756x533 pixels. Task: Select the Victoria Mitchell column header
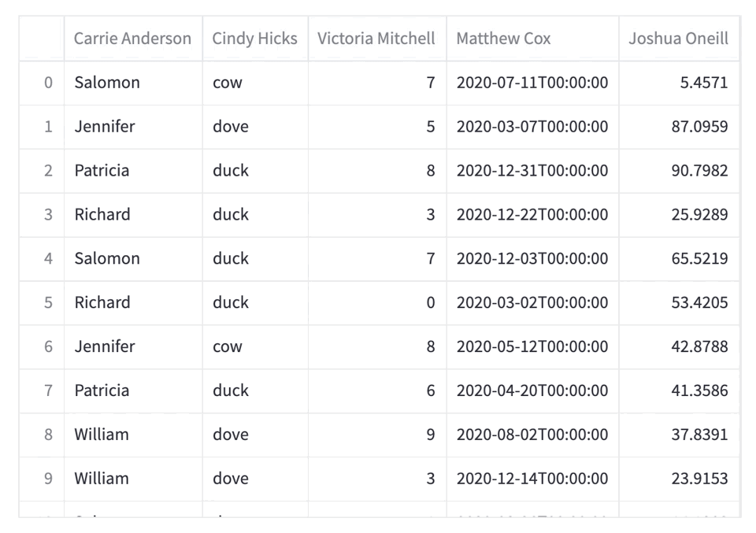click(377, 39)
